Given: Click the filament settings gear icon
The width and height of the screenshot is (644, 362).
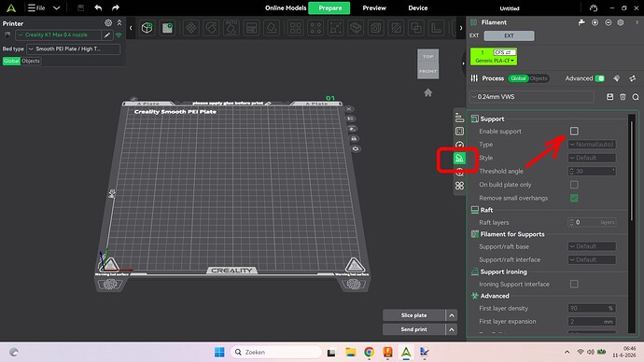Looking at the screenshot, I should 621,22.
